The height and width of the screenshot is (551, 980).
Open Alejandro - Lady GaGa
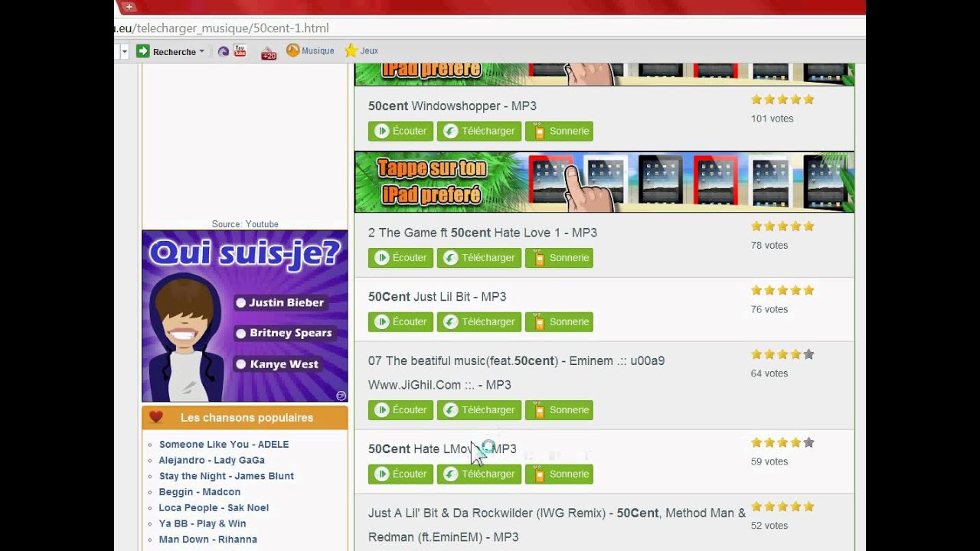click(x=211, y=461)
